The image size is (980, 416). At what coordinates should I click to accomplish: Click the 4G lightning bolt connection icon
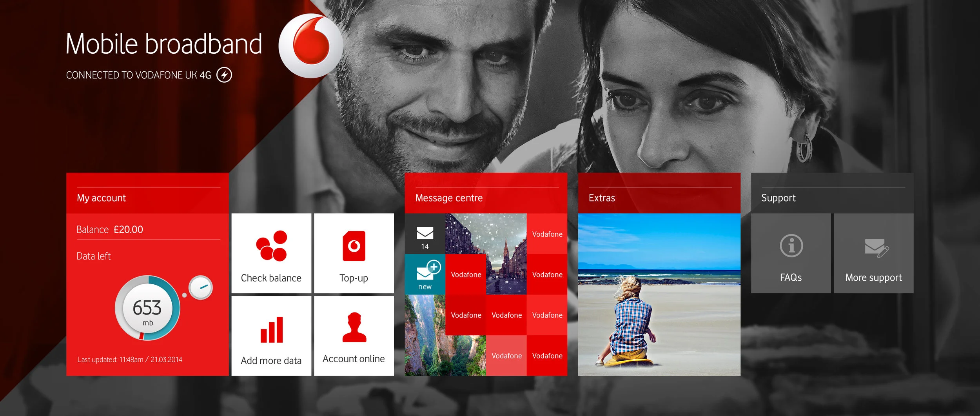[224, 74]
